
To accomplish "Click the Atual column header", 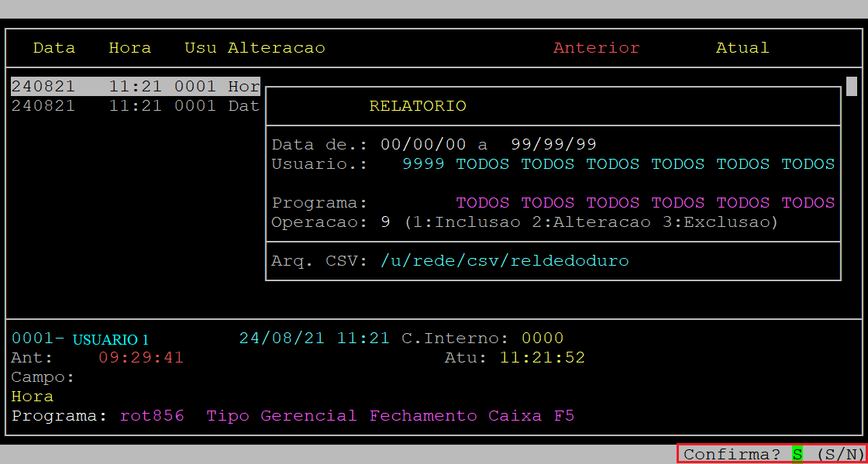I will click(742, 48).
